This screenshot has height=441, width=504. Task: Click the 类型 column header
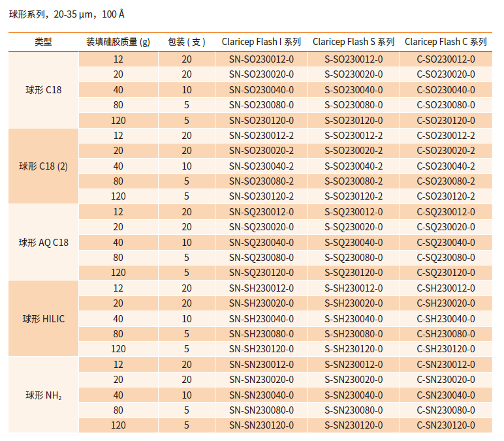click(x=43, y=42)
